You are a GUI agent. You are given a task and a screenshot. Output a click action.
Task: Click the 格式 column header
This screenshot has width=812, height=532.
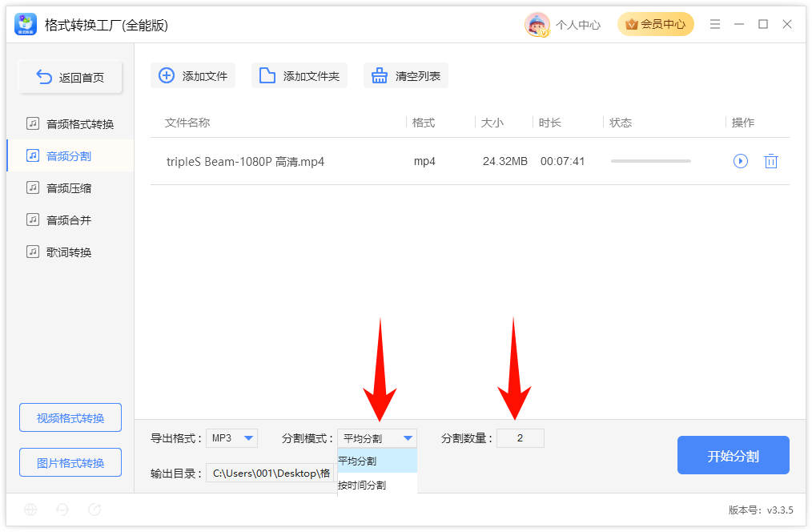tap(424, 123)
